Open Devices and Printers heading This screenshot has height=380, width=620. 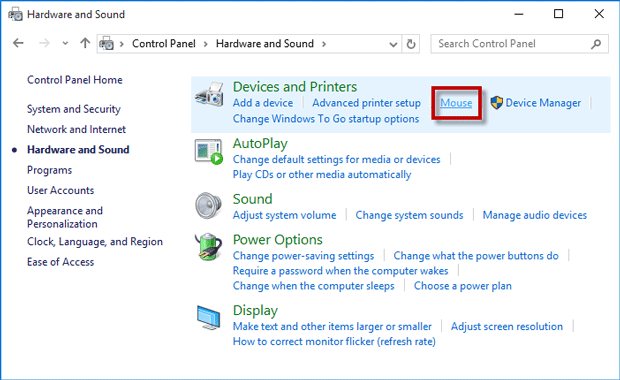(295, 87)
